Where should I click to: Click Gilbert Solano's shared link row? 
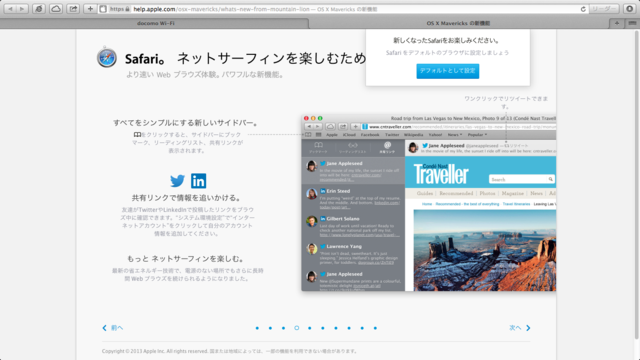point(353,226)
